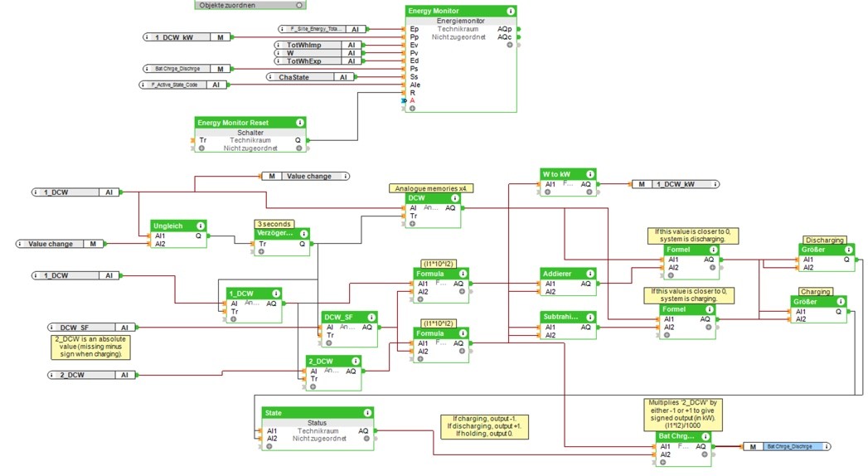
Task: Select Bat Chrge_Dischrge memory input feeding Ps
Action: click(x=187, y=69)
